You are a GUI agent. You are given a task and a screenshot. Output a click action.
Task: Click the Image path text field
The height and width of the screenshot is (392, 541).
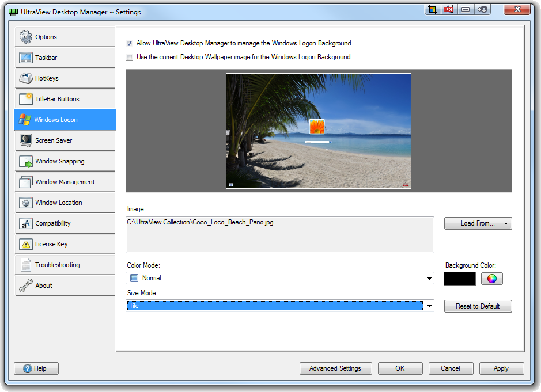(280, 235)
